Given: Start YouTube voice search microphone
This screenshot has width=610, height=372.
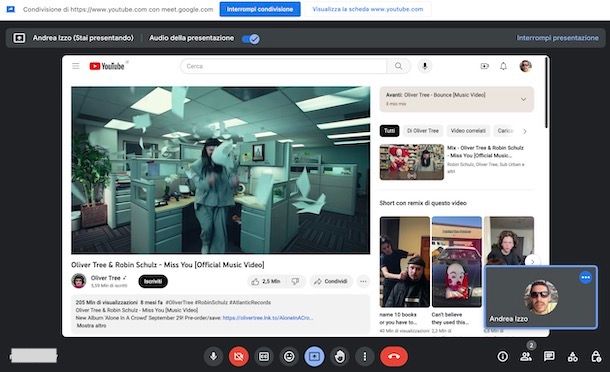Looking at the screenshot, I should (425, 66).
